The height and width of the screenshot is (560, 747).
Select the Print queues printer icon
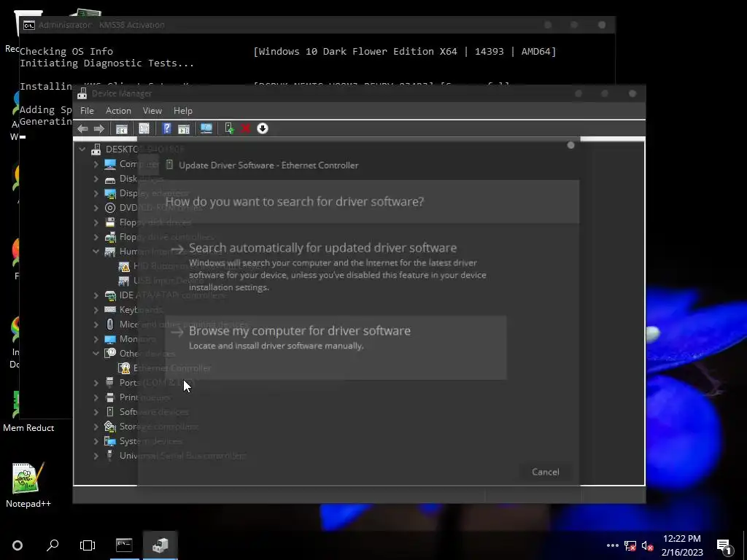(110, 397)
